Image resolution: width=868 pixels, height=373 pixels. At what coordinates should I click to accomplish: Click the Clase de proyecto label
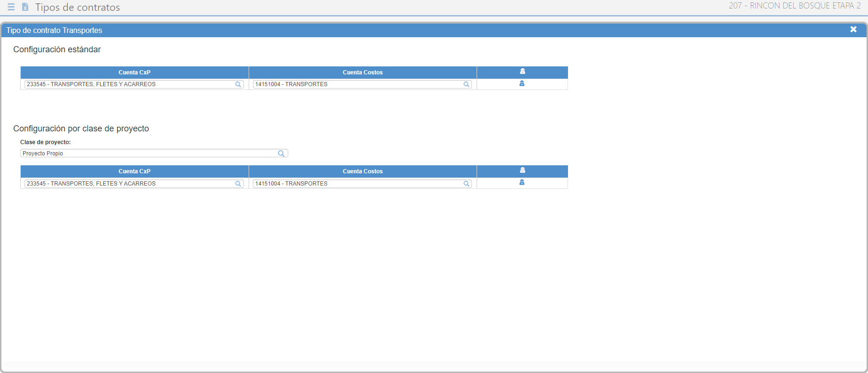[46, 142]
